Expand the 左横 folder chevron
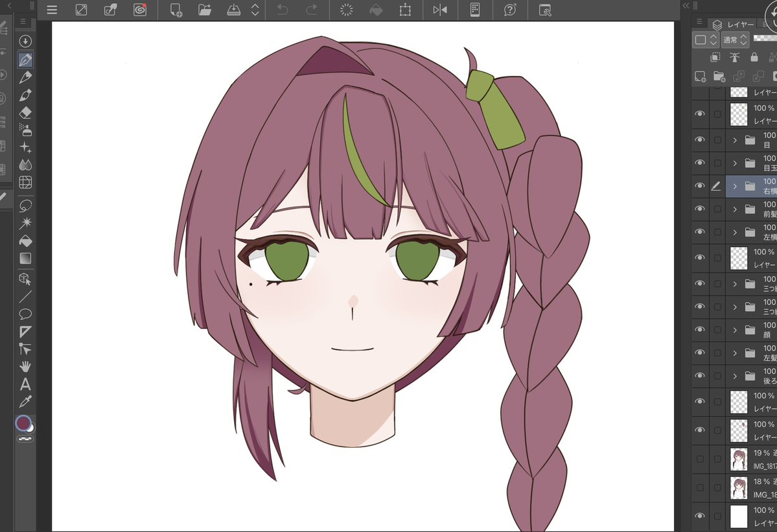This screenshot has height=532, width=777. coord(735,233)
